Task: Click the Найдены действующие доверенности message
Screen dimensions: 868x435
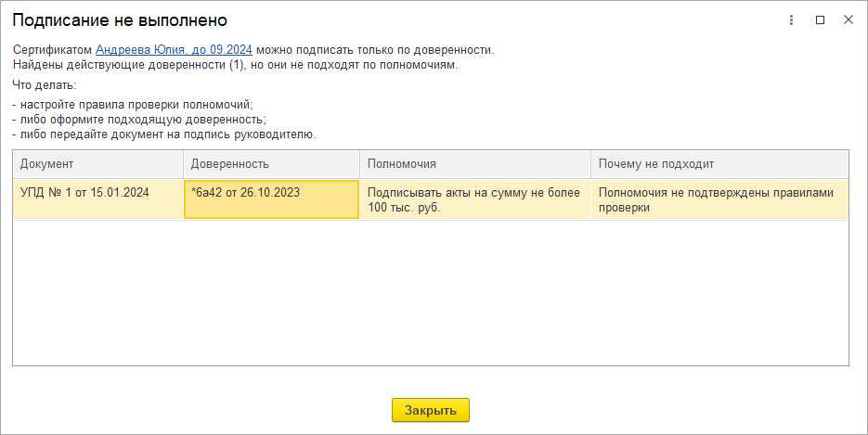Action: pyautogui.click(x=236, y=64)
